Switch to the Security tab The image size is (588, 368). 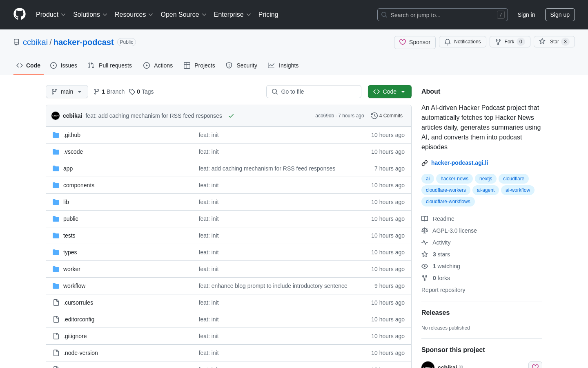pos(242,65)
